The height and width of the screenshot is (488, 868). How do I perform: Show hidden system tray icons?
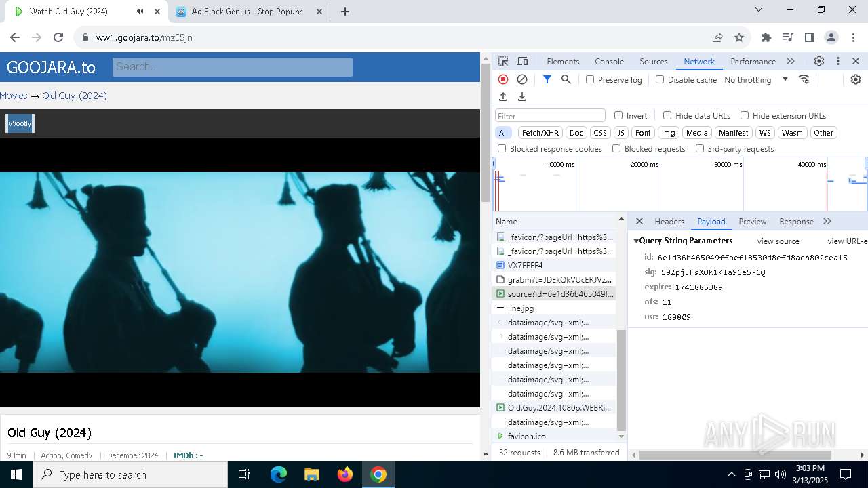point(731,474)
